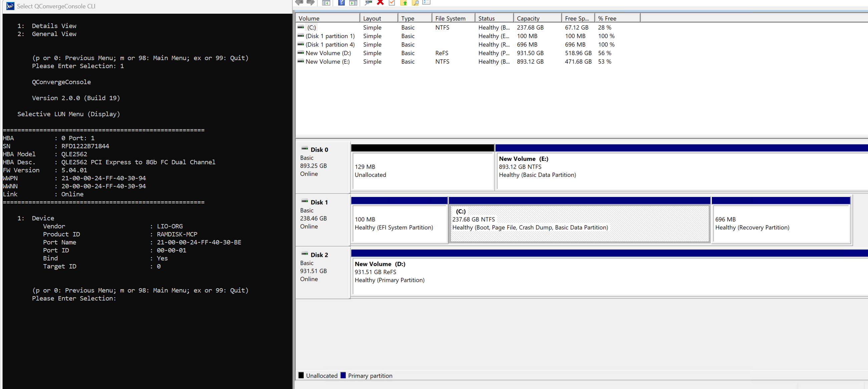Toggle the Show/Hide Action Pane icon
Viewport: 868px width, 389px height.
coord(353,3)
